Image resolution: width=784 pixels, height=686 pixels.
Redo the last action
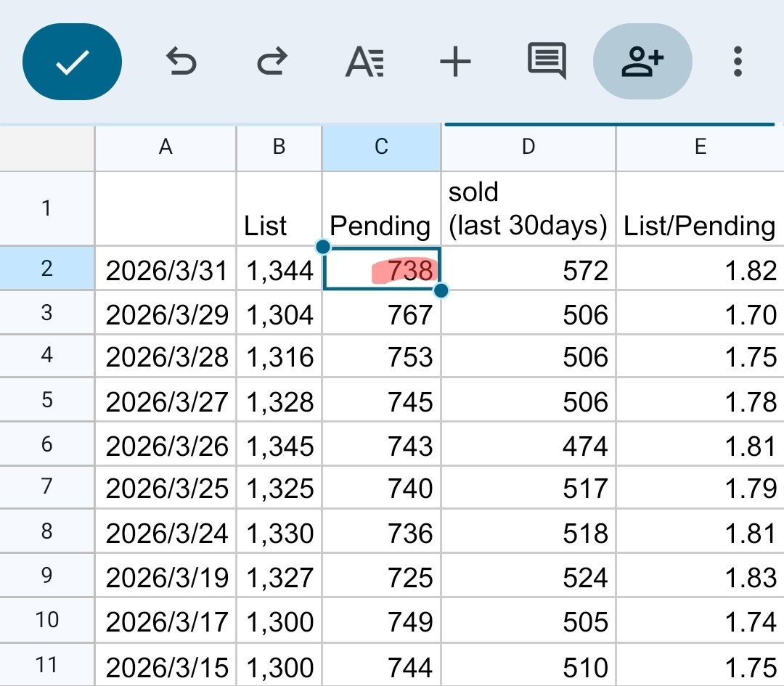pos(272,62)
